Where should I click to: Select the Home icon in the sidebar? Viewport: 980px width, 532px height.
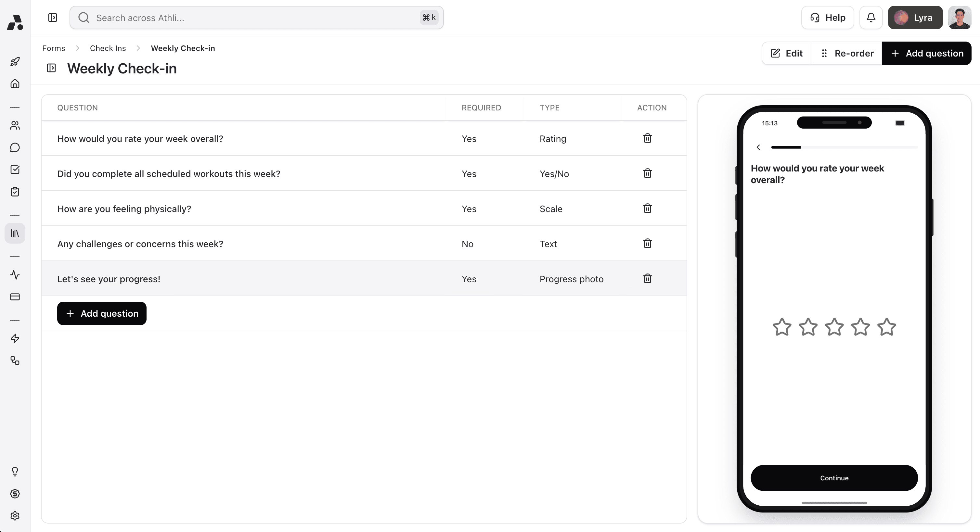click(15, 84)
